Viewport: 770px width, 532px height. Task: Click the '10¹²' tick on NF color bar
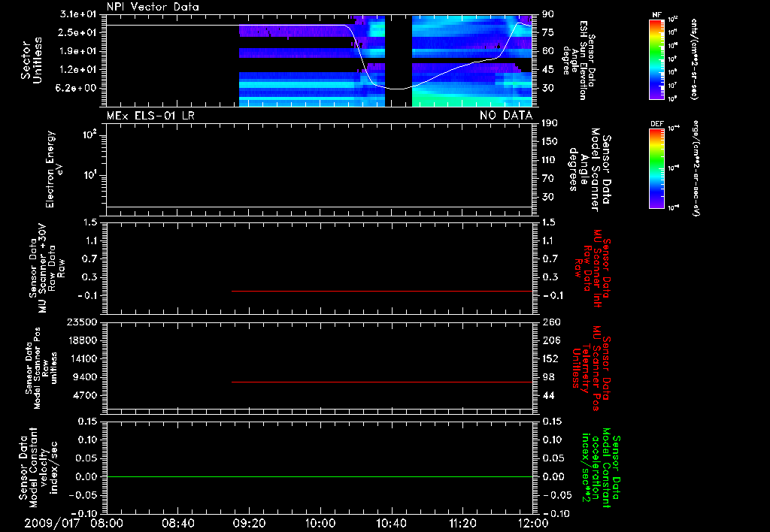click(673, 20)
